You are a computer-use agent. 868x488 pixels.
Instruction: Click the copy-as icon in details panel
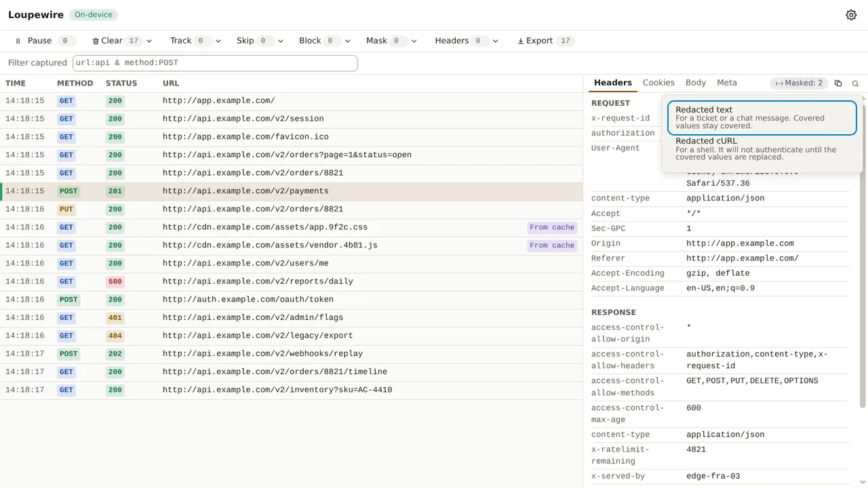pyautogui.click(x=838, y=83)
